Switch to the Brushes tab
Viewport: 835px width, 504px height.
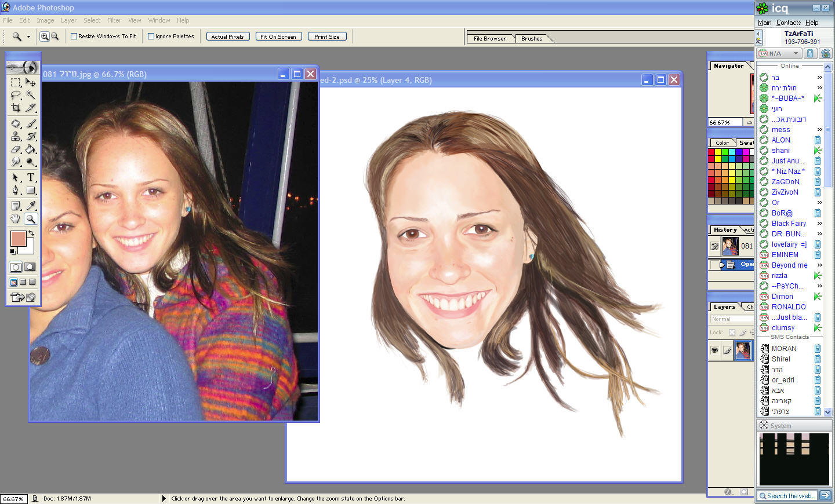click(x=531, y=39)
